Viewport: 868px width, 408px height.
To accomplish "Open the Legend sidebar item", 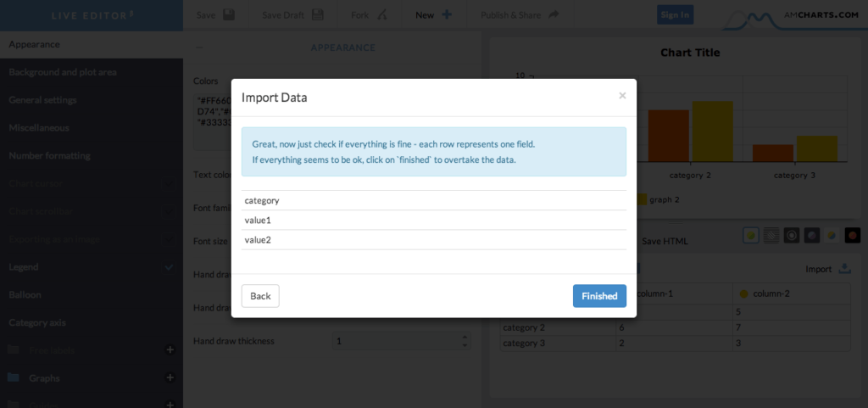I will pyautogui.click(x=24, y=267).
